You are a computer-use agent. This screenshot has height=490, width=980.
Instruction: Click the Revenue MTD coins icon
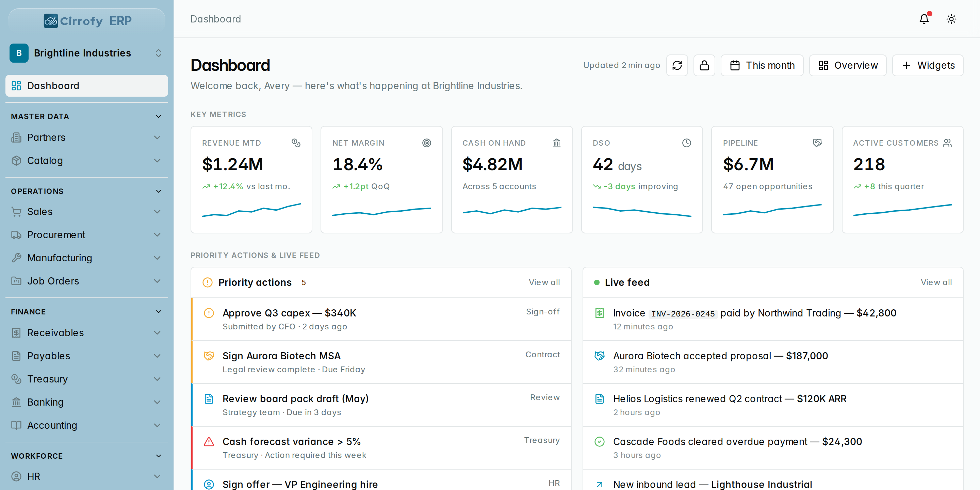[x=296, y=143]
